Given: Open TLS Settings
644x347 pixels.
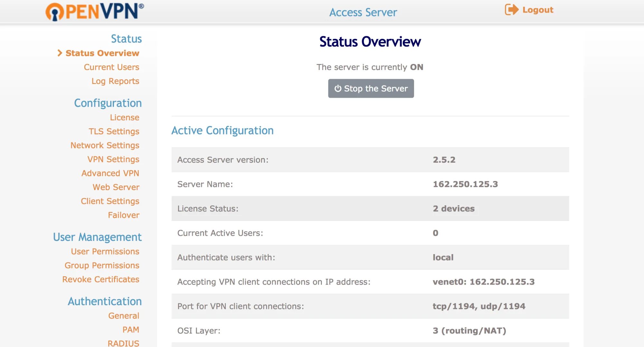Looking at the screenshot, I should pos(114,132).
